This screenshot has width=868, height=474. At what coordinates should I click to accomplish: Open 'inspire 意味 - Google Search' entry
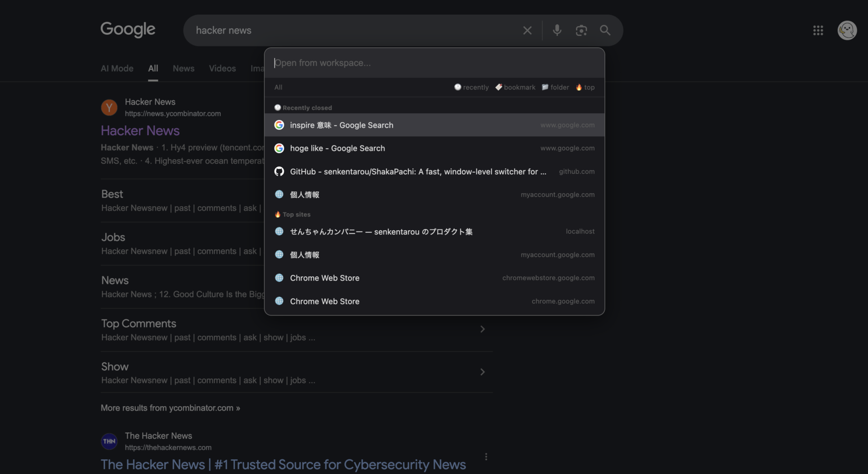click(x=435, y=125)
